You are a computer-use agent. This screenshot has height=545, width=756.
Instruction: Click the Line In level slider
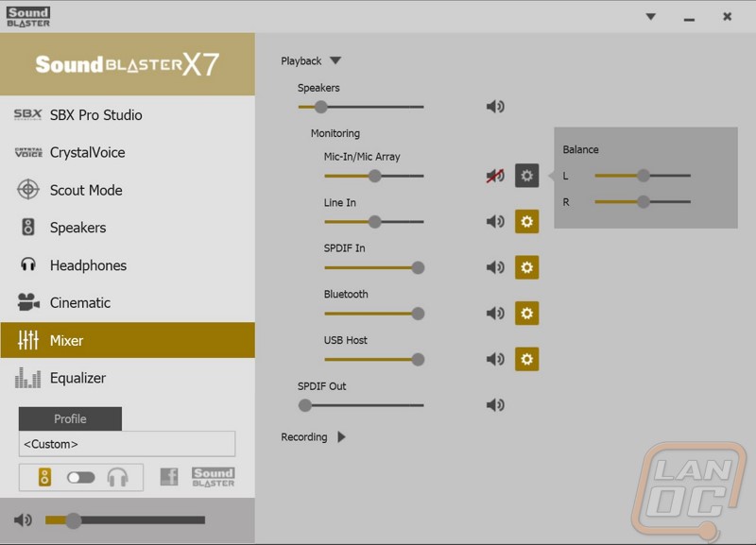pyautogui.click(x=374, y=222)
